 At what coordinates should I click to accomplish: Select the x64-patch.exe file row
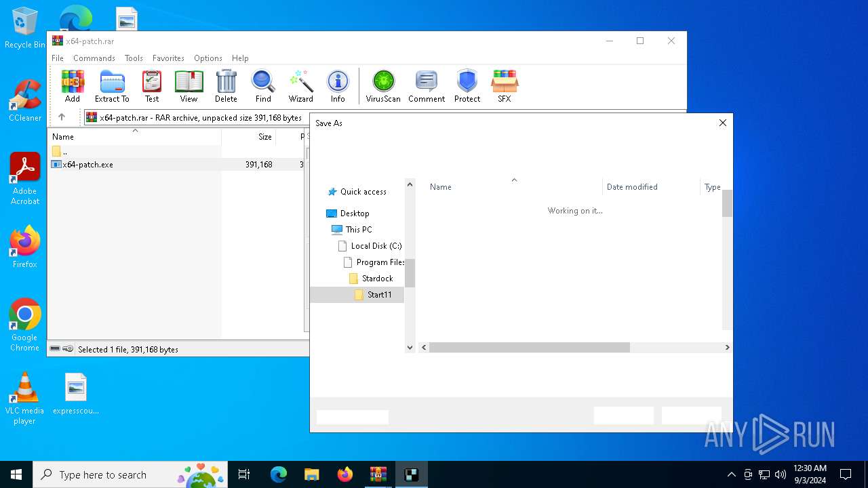(176, 165)
